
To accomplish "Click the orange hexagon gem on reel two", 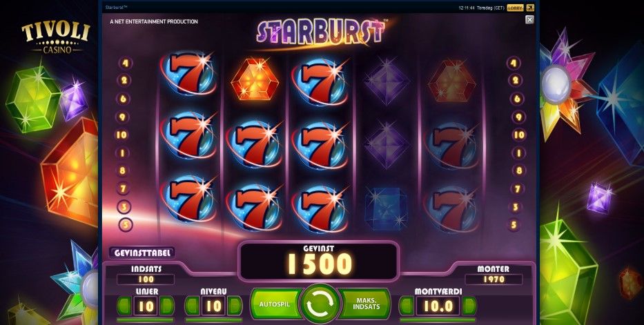I will pos(255,79).
